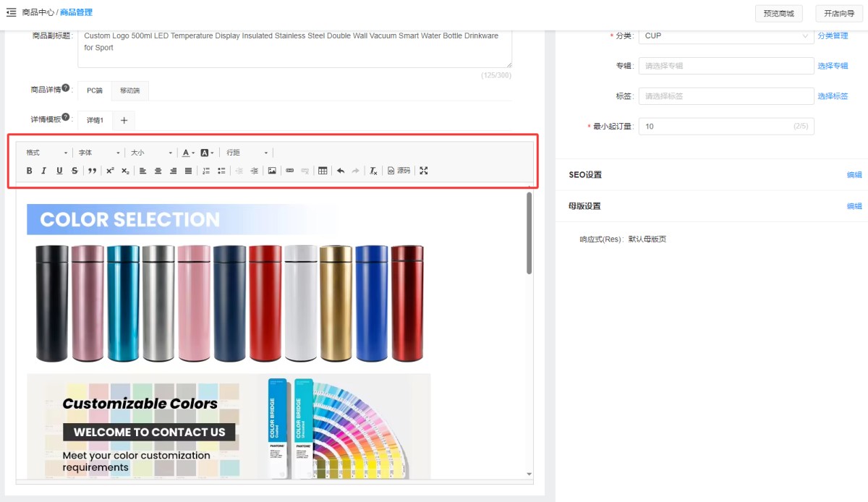Screen dimensions: 868x502
Task: Toggle bold formatting in editor toolbar
Action: (x=30, y=171)
